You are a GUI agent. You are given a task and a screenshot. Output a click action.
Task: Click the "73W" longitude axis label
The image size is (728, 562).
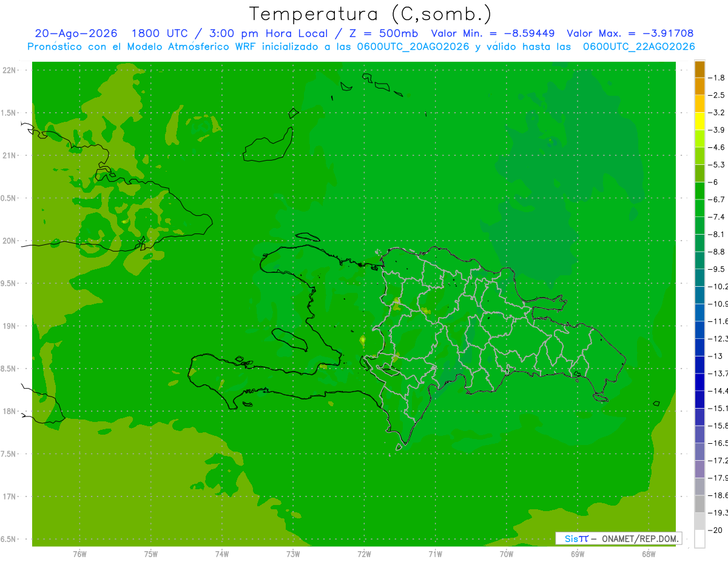point(293,555)
